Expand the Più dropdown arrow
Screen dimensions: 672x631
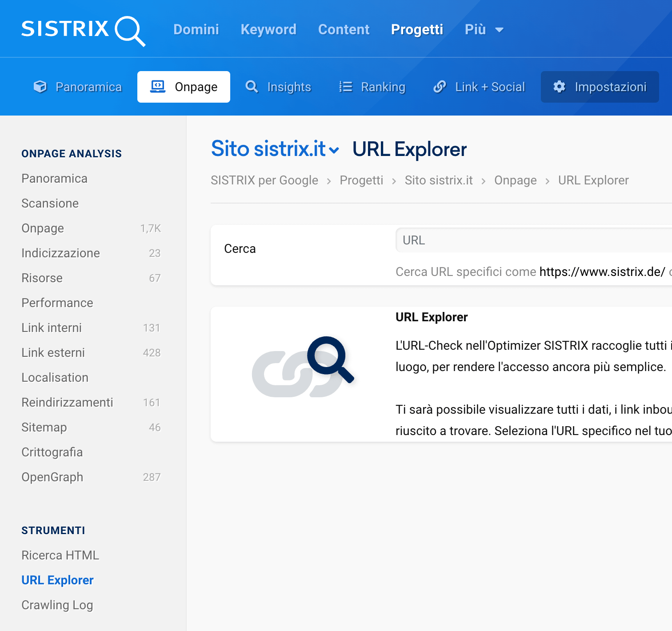500,30
